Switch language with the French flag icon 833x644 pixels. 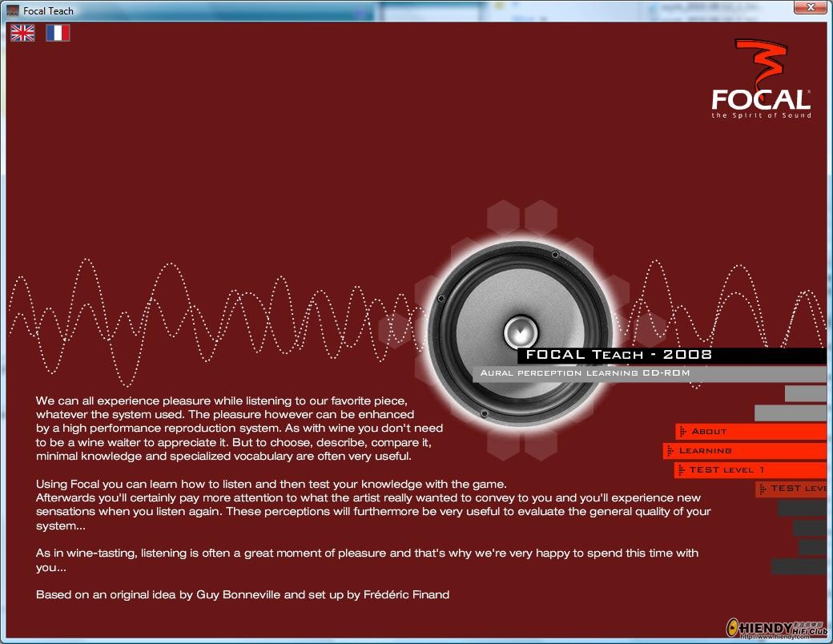(x=58, y=33)
